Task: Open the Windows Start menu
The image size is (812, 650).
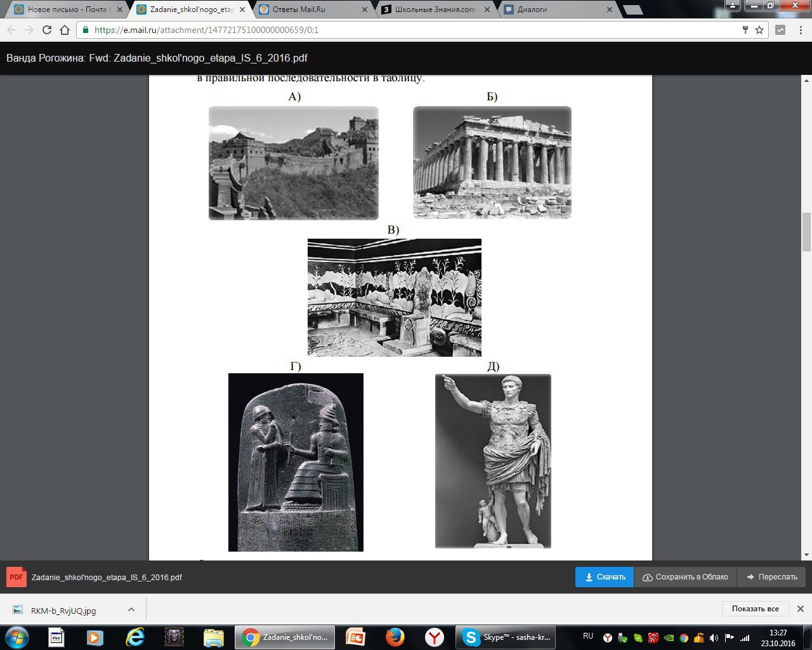Action: pos(16,637)
